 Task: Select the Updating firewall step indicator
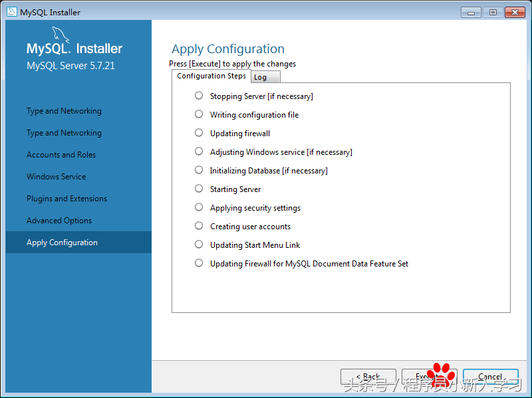click(199, 133)
